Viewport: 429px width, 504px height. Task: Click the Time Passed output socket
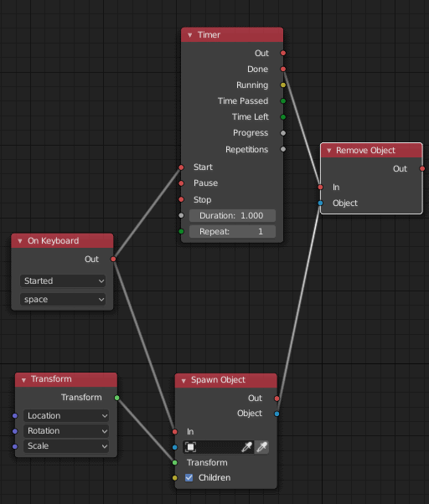point(283,101)
